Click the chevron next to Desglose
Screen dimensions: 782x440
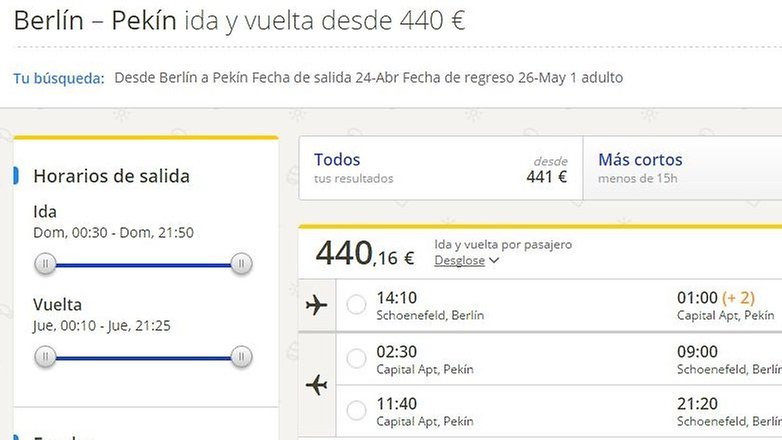coord(494,260)
